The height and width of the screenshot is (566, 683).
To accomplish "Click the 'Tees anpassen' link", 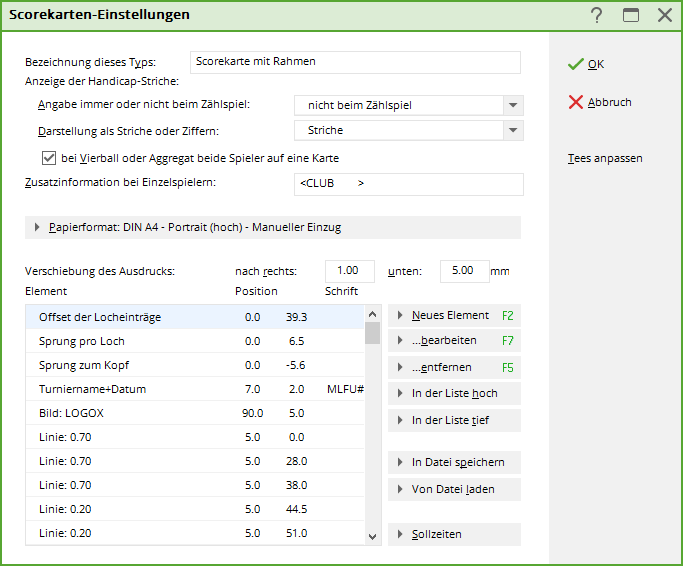I will [x=605, y=158].
